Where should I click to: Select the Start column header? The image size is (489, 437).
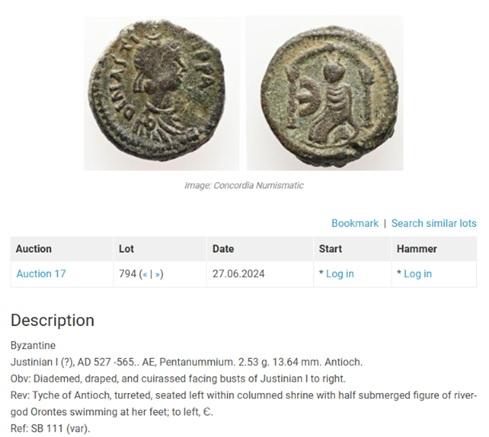pos(330,249)
